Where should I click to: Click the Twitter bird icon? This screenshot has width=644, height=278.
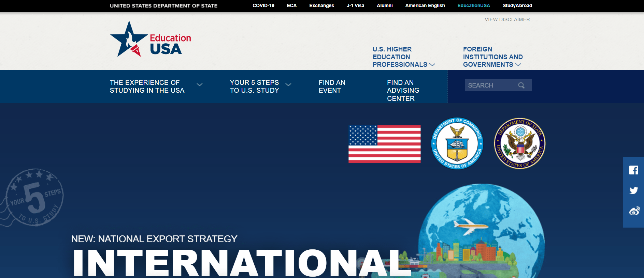[x=633, y=190]
